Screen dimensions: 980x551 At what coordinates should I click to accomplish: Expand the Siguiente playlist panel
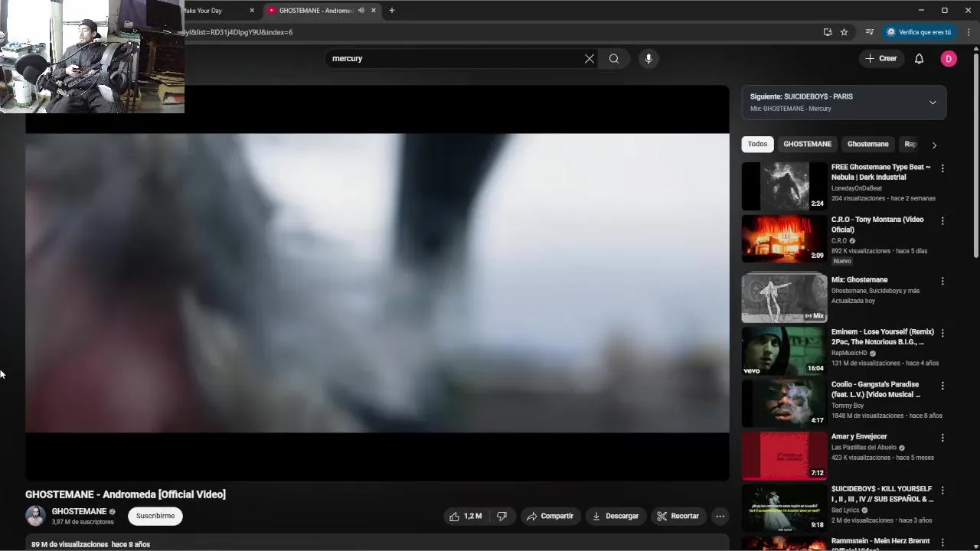point(933,103)
